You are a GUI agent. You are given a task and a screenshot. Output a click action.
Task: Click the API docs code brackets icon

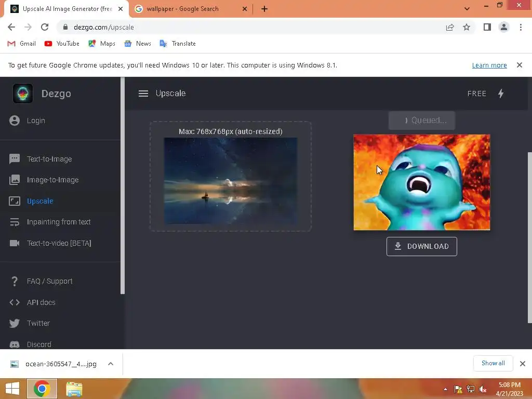coord(15,302)
